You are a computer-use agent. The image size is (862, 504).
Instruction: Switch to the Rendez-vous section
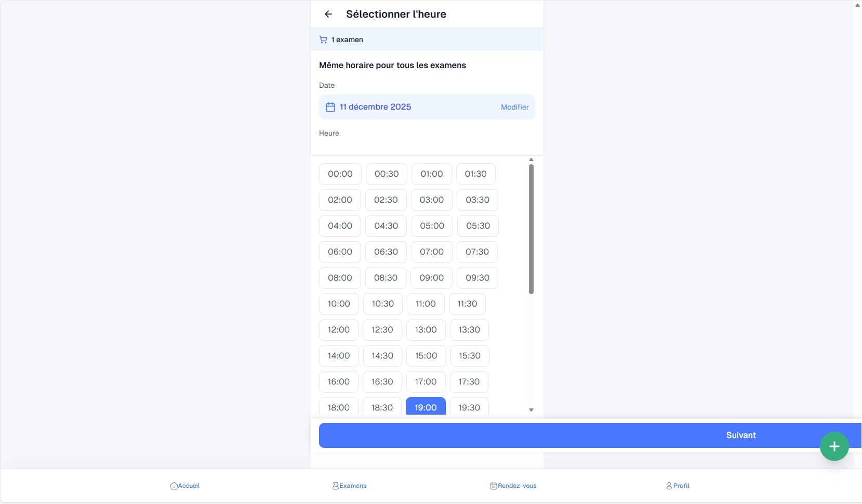[513, 485]
